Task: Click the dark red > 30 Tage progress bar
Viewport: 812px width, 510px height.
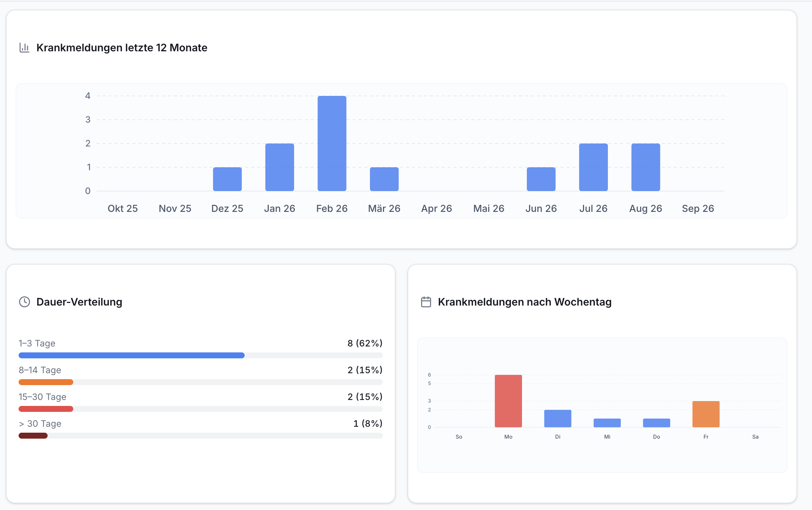Action: pyautogui.click(x=33, y=436)
